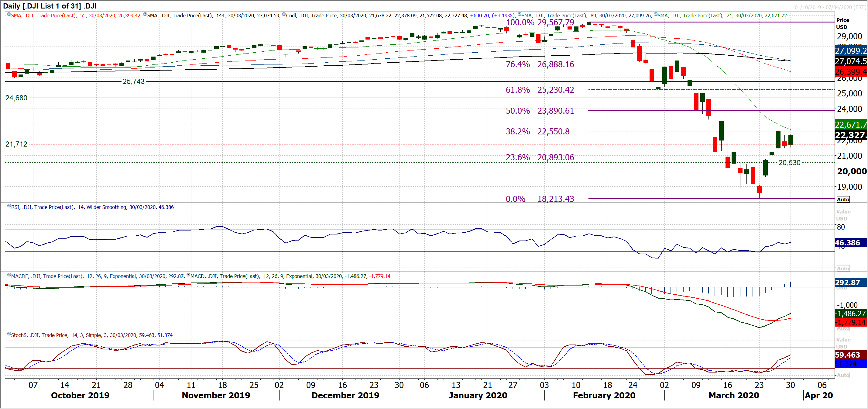Click the indicator icon before SMA 55 legend
This screenshot has width=868, height=409.
click(x=9, y=14)
